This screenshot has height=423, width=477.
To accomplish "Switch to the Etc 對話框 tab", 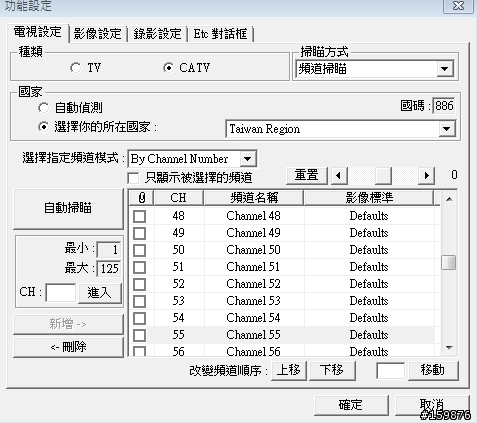I will (x=221, y=34).
